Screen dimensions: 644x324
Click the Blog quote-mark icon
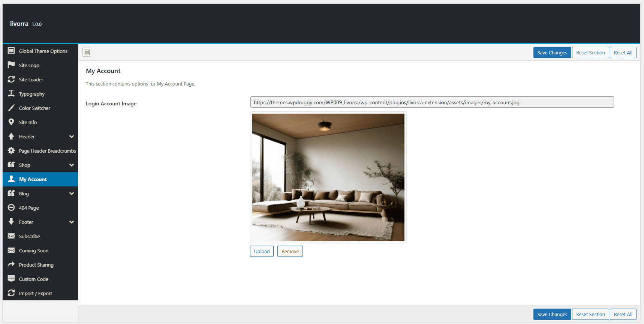click(11, 193)
